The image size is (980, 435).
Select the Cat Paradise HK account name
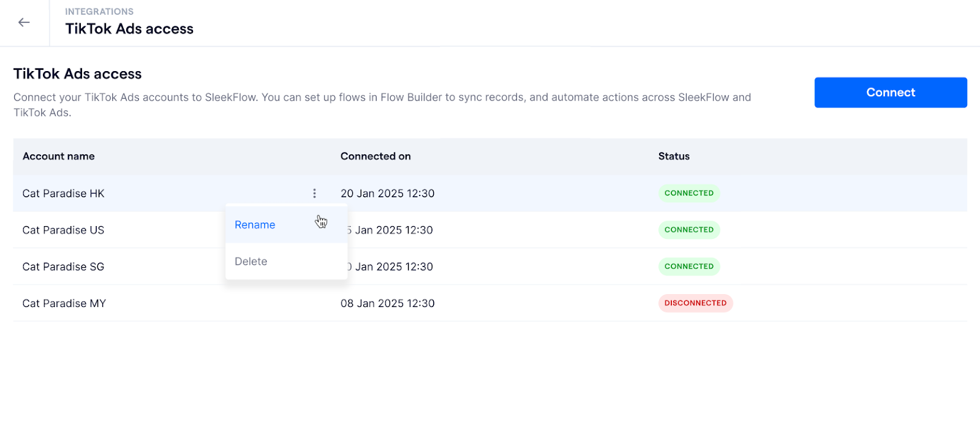[64, 194]
